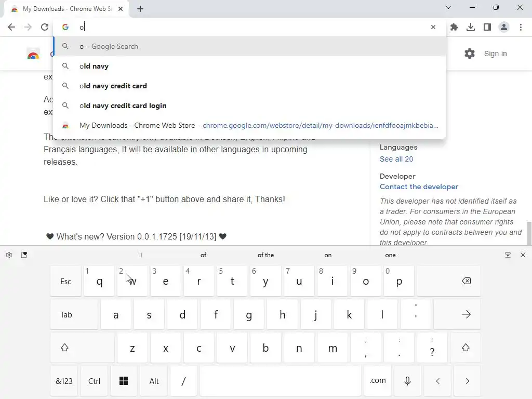Tap the p key
532x399 pixels.
399,281
